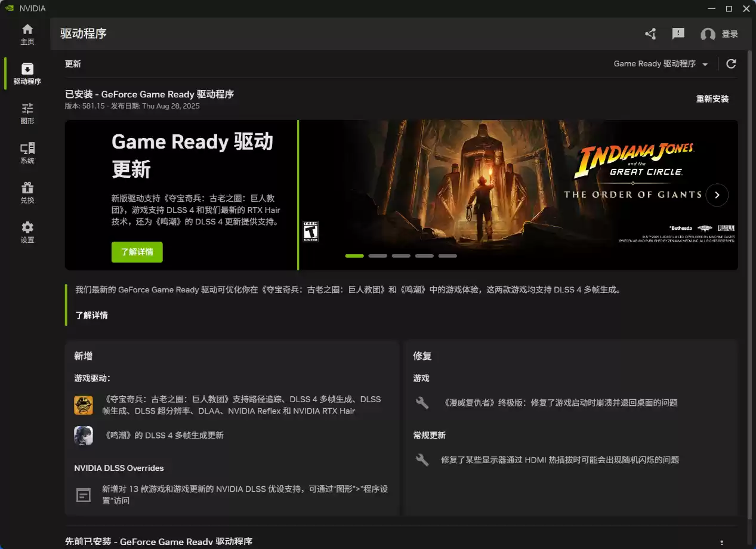Viewport: 756px width, 549px height.
Task: Refresh the driver updates list
Action: click(731, 64)
